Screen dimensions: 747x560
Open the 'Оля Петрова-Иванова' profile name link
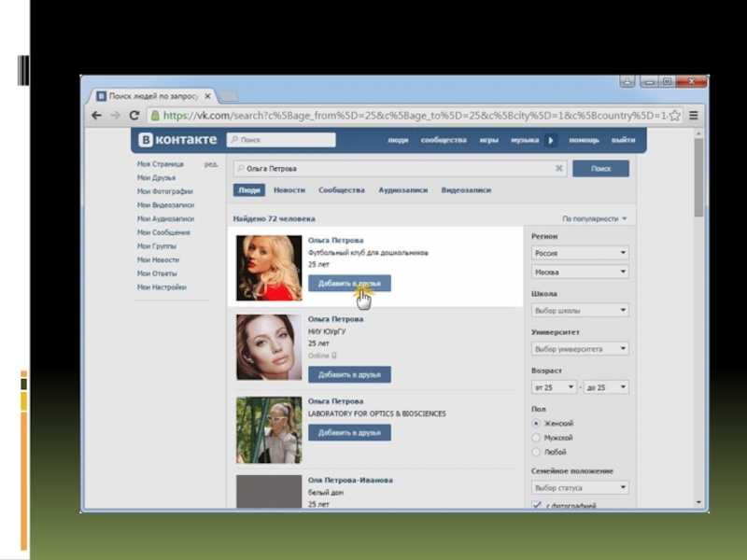350,480
